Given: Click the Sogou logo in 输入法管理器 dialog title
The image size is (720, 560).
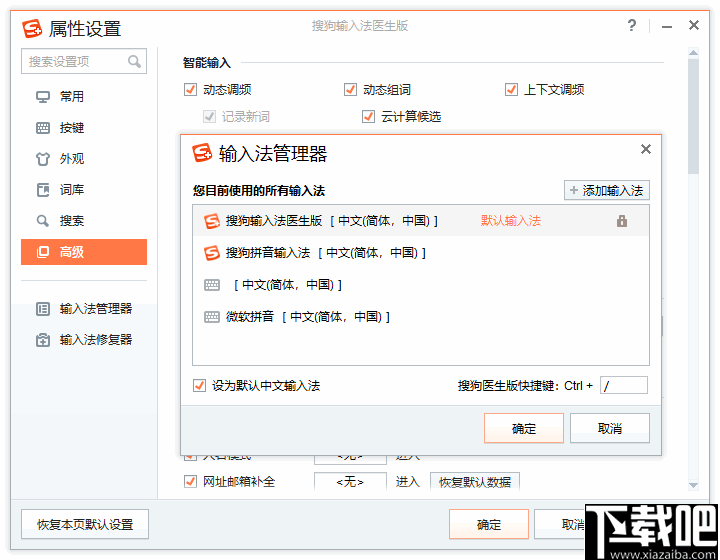Looking at the screenshot, I should [202, 153].
